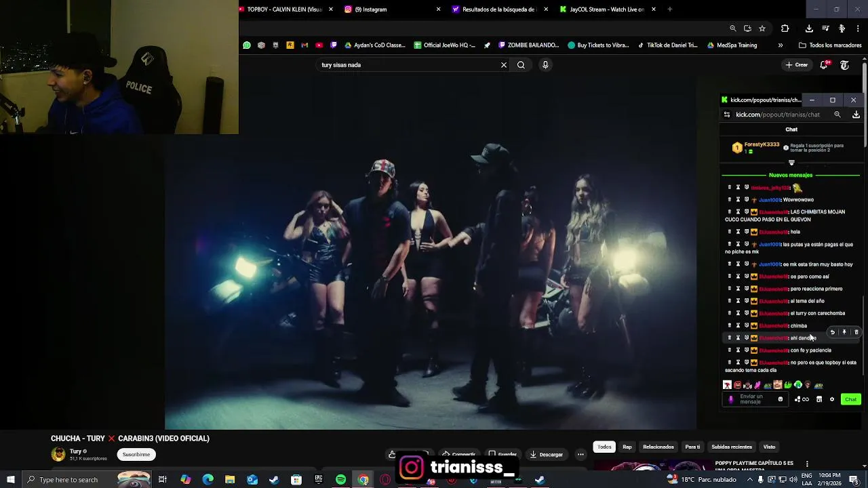The image size is (868, 488).
Task: Open YouTube notifications bell
Action: point(824,65)
